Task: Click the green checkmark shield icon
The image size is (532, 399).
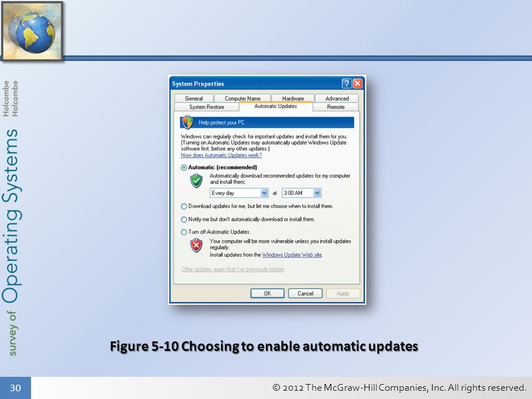Action: tap(196, 181)
